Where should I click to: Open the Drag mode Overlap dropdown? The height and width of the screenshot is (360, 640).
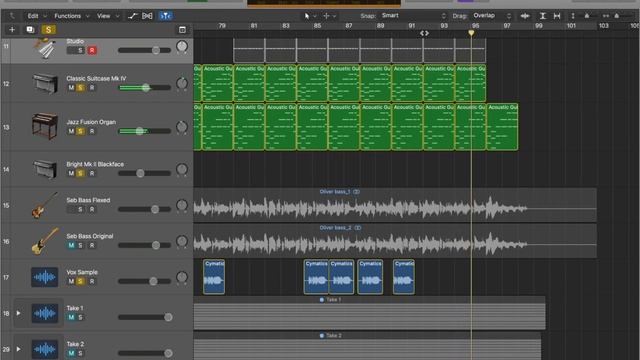click(x=492, y=16)
